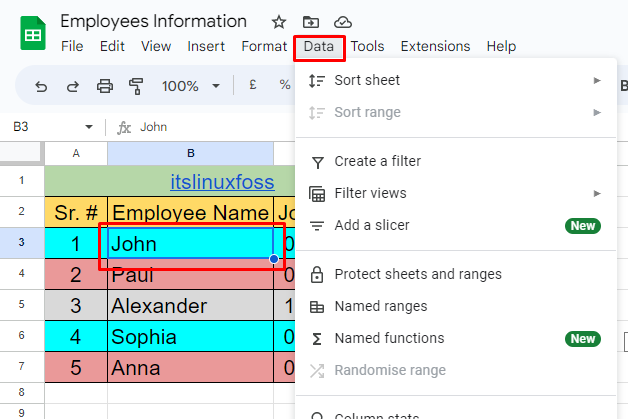628x419 pixels.
Task: Open the View menu
Action: click(x=156, y=46)
